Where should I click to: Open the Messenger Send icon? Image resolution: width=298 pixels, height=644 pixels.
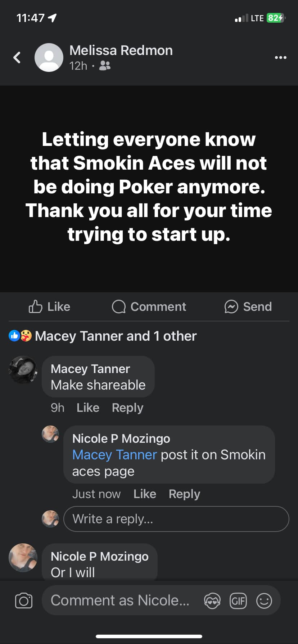point(231,307)
